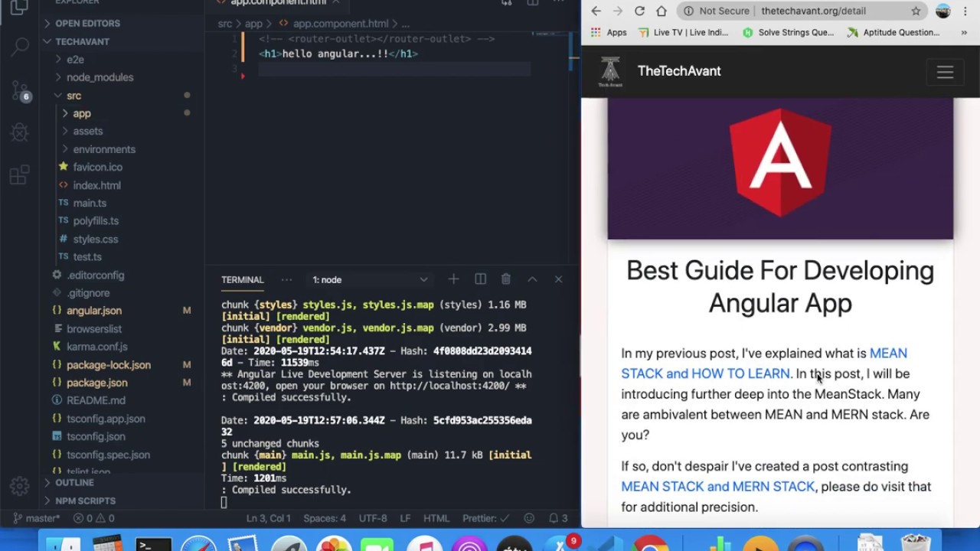Open 'Live TV' bookmark

[x=683, y=32]
